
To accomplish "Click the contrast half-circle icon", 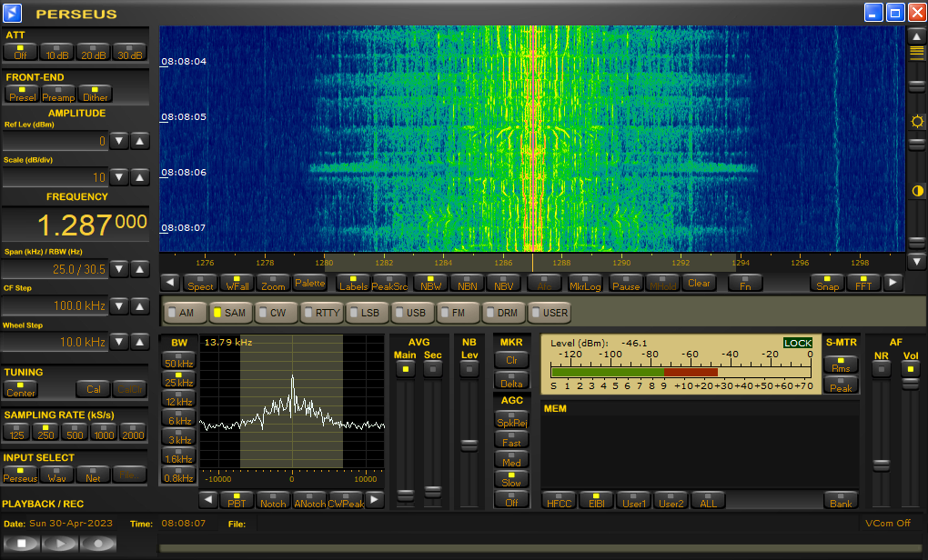I will (x=917, y=191).
